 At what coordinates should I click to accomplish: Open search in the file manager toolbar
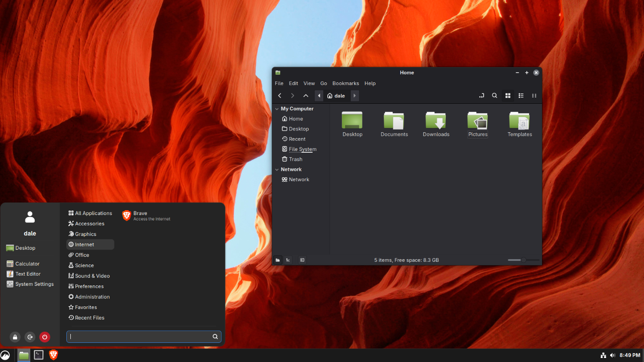494,96
